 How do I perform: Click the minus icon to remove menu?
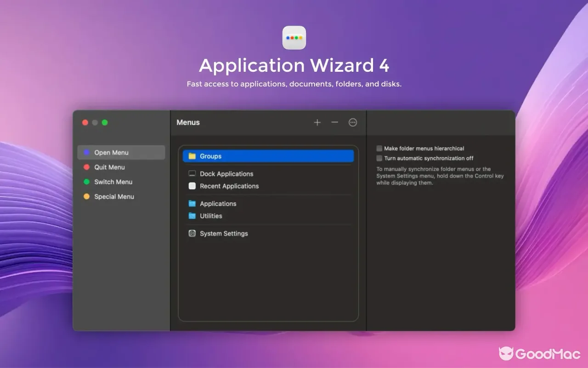tap(335, 122)
